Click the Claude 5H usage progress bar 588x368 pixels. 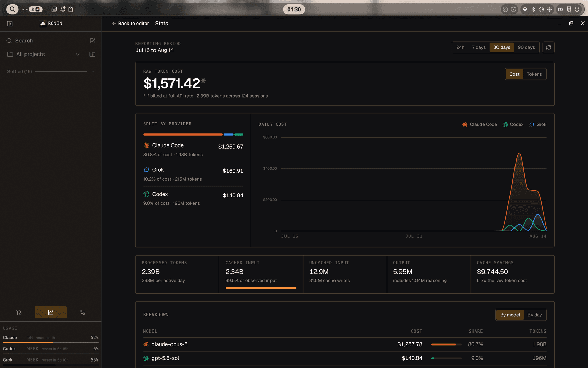51,342
